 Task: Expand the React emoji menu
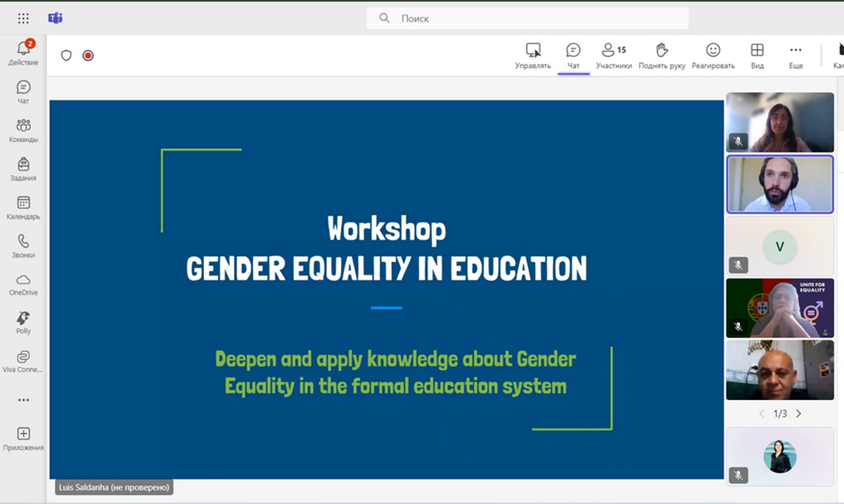[712, 56]
